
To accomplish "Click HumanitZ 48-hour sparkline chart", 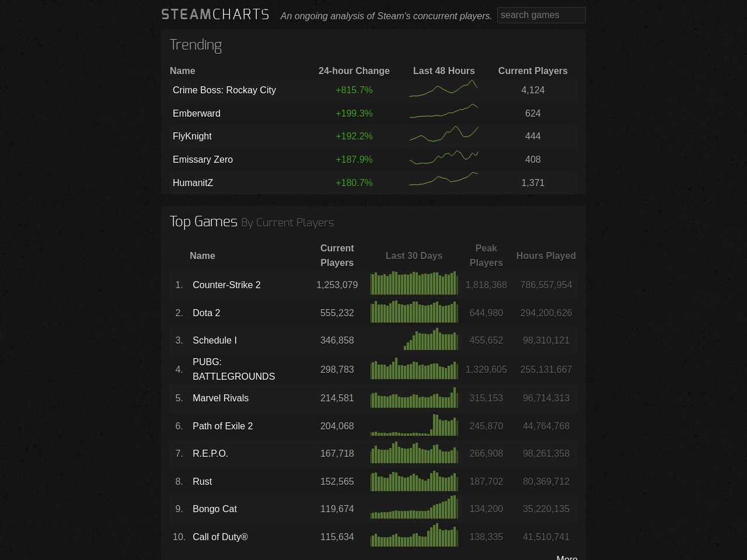I will (444, 180).
